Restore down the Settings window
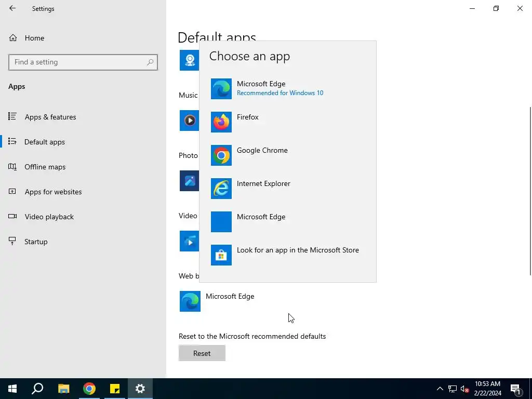The height and width of the screenshot is (399, 532). 496,8
